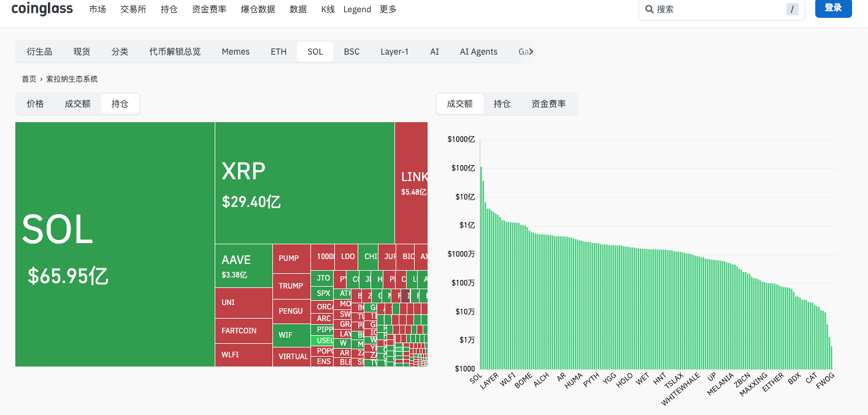Click the tallest SOL bar in the bar chart
Image resolution: width=868 pixels, height=415 pixels.
click(x=481, y=267)
